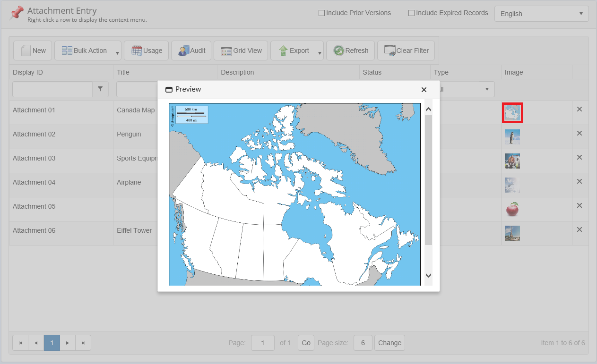Expand the Bulk Action dropdown arrow

tap(117, 53)
